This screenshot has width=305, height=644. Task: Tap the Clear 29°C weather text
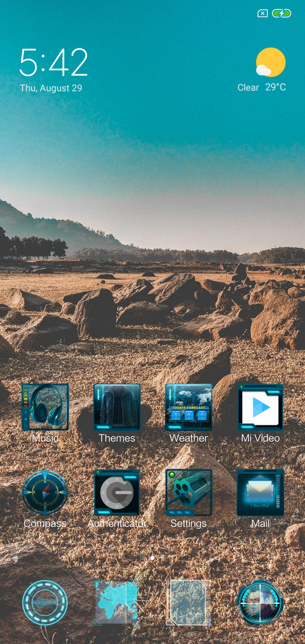(x=262, y=88)
